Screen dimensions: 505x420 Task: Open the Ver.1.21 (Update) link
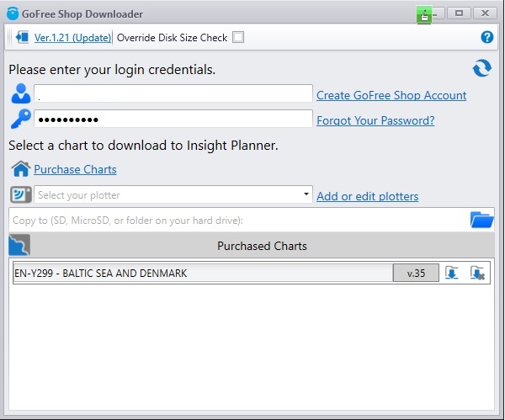click(72, 38)
